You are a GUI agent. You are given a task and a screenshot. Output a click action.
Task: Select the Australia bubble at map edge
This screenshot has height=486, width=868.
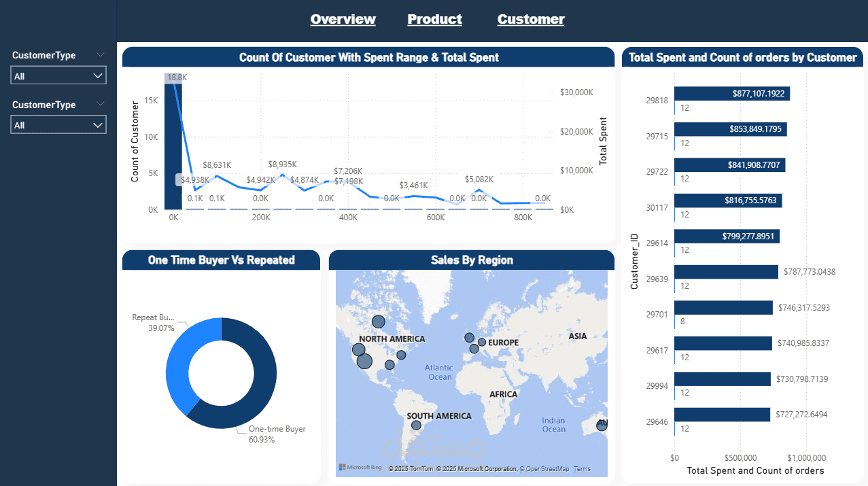602,425
